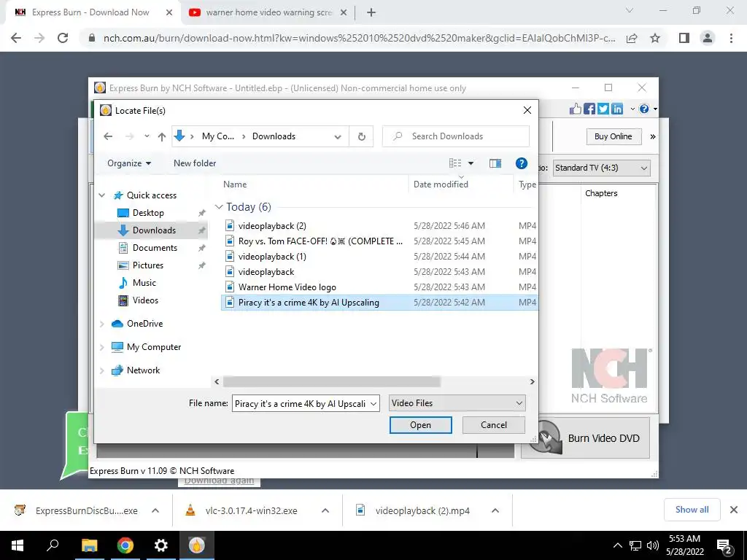Click the dialog's blue help question mark icon
Image resolution: width=747 pixels, height=560 pixels.
[x=521, y=163]
